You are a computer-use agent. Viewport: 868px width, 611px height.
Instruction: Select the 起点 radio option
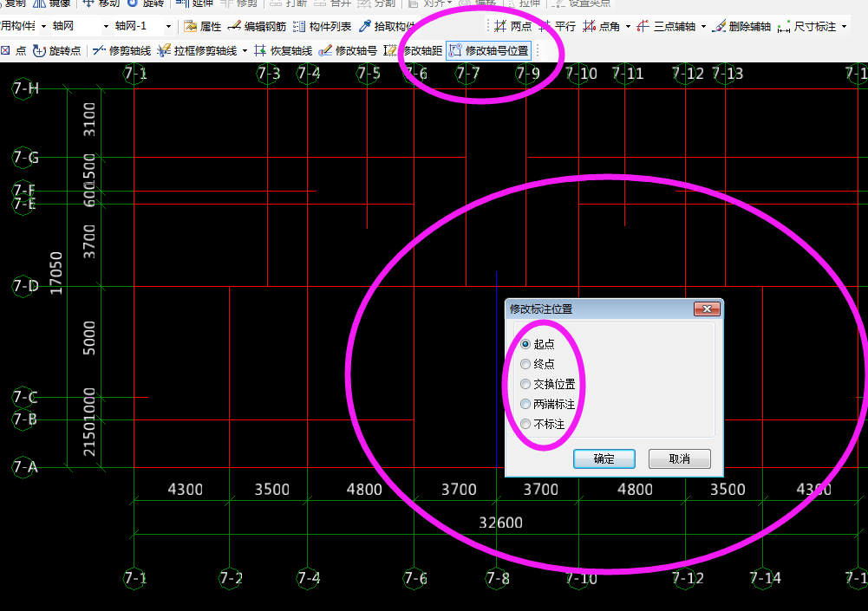(538, 344)
